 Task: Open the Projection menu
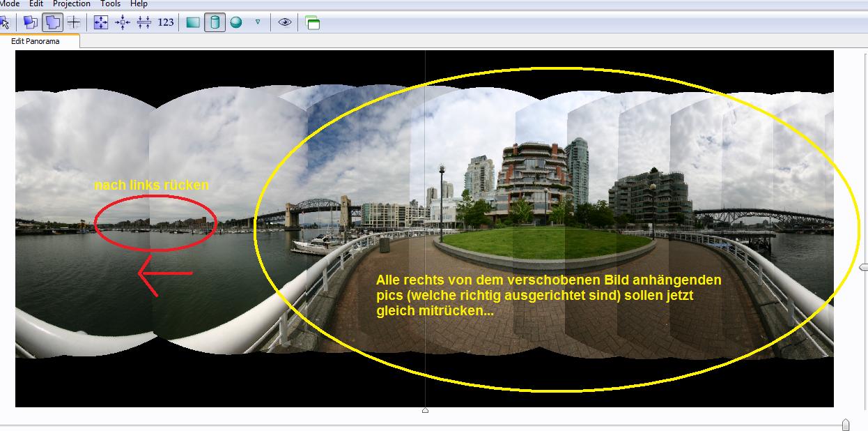pyautogui.click(x=72, y=3)
